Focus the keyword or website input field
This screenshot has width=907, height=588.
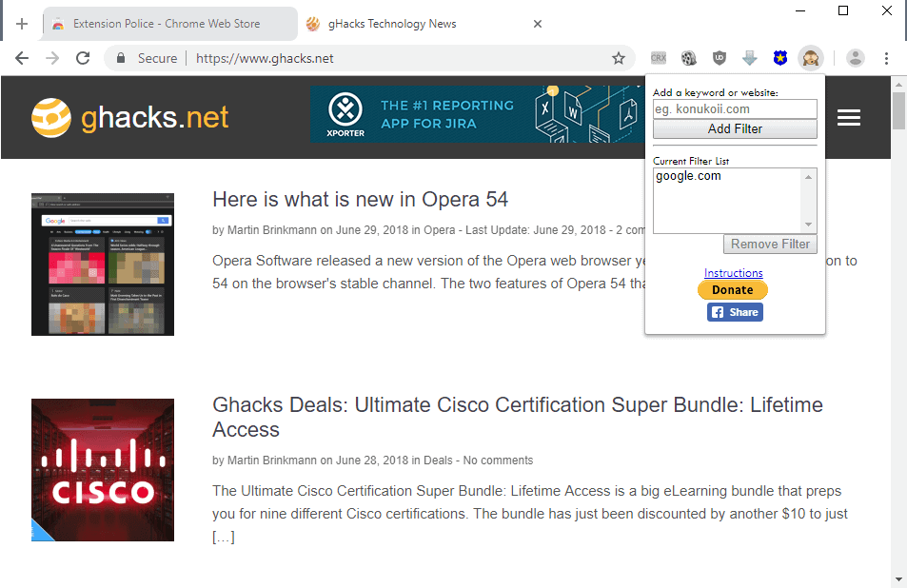click(735, 109)
